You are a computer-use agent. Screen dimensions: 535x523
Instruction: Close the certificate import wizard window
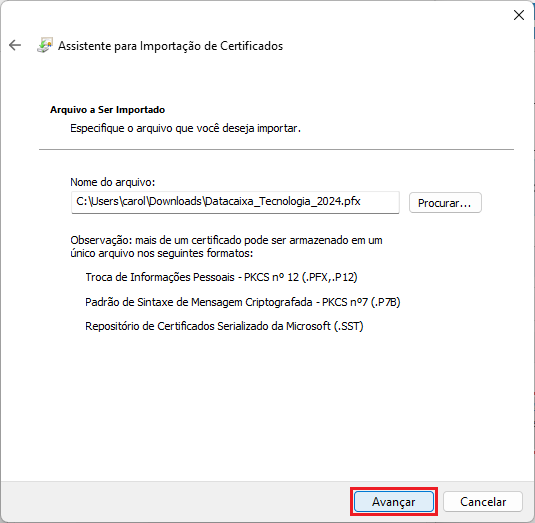point(519,15)
